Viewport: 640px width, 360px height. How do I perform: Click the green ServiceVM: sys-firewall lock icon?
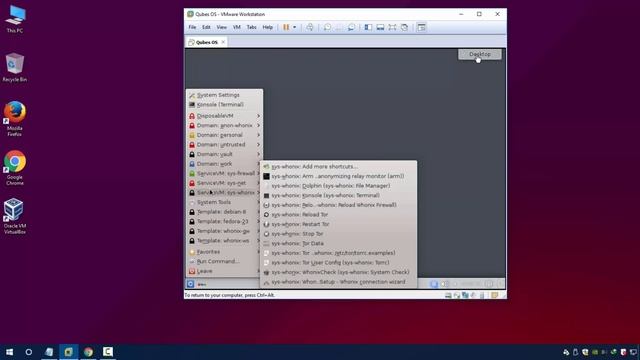[x=192, y=173]
